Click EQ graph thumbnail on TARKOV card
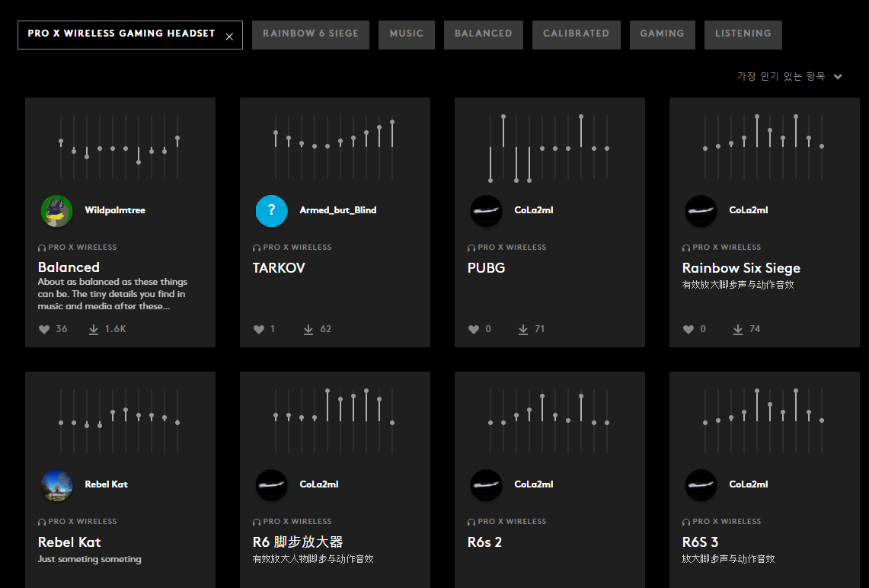 pos(334,147)
